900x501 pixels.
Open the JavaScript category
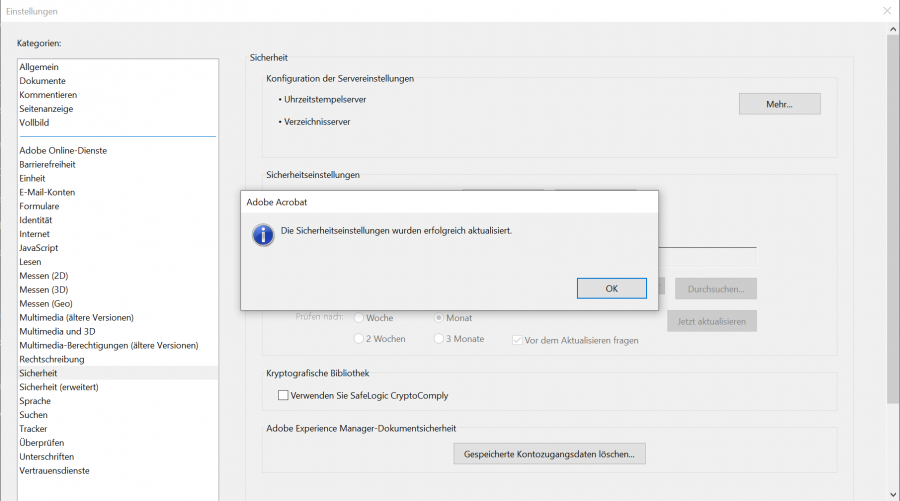tap(39, 248)
